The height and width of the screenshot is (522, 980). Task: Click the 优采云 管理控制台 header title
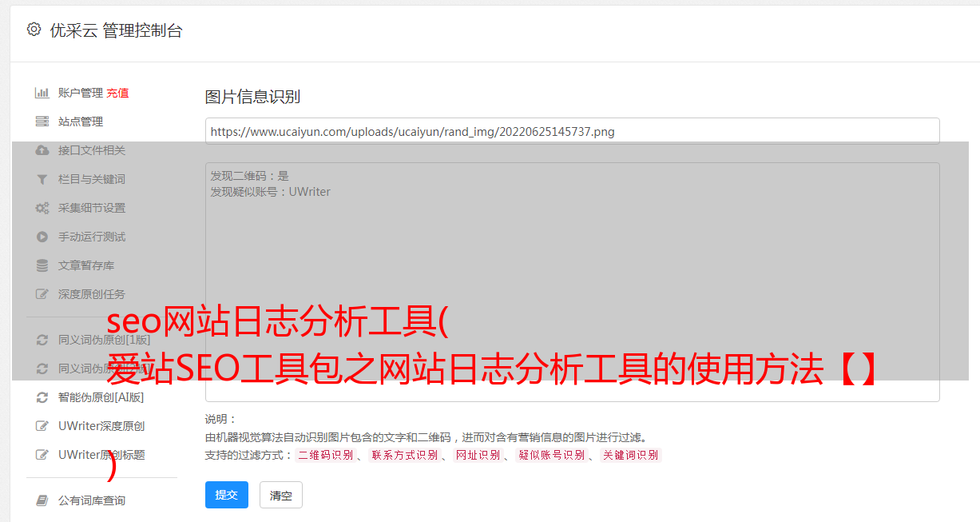117,30
